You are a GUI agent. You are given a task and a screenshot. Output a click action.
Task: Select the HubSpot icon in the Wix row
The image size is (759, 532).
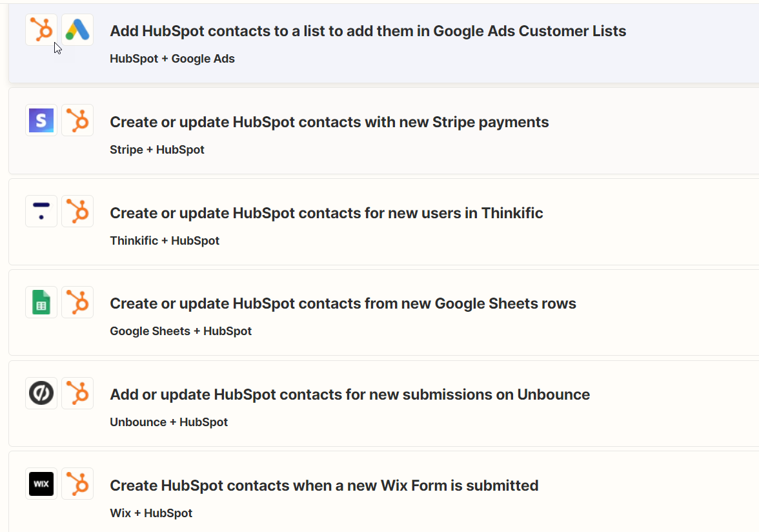point(77,484)
